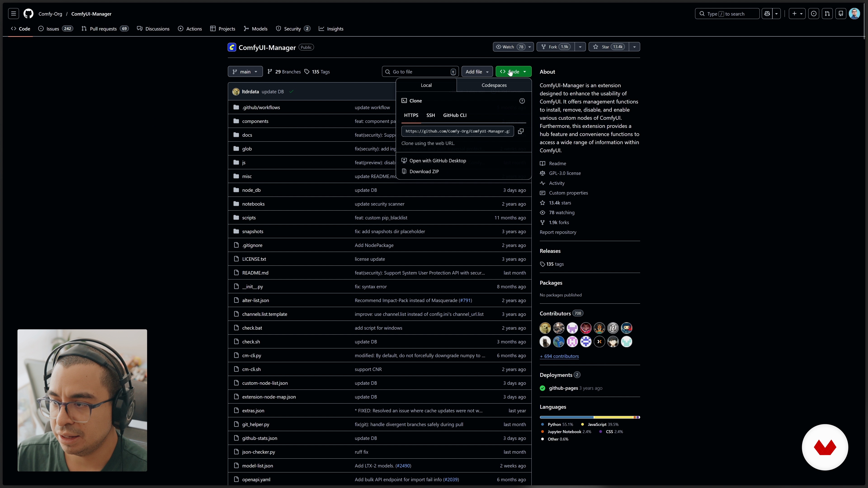Open the Comfy-Org organization breadcrumb
This screenshot has height=488, width=868.
click(x=50, y=14)
